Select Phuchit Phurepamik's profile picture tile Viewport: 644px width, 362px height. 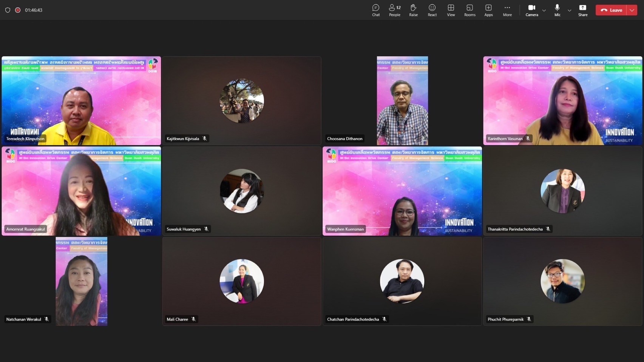(562, 281)
